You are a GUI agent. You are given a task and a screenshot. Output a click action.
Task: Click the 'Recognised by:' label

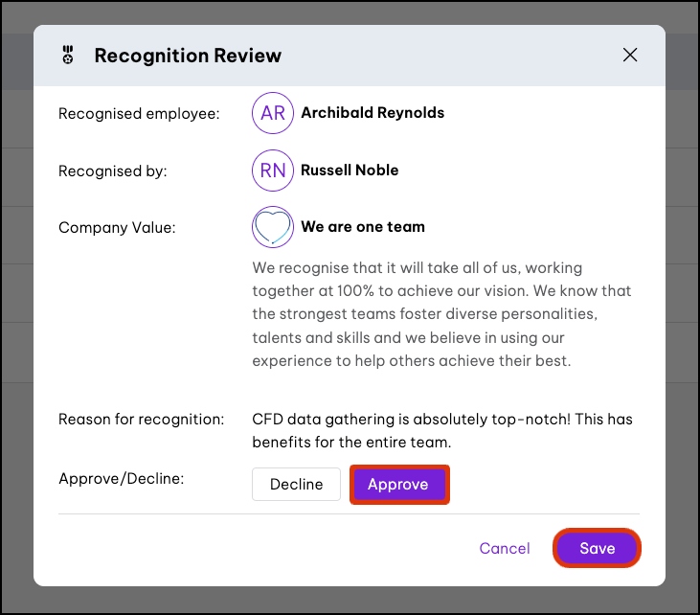coord(113,171)
